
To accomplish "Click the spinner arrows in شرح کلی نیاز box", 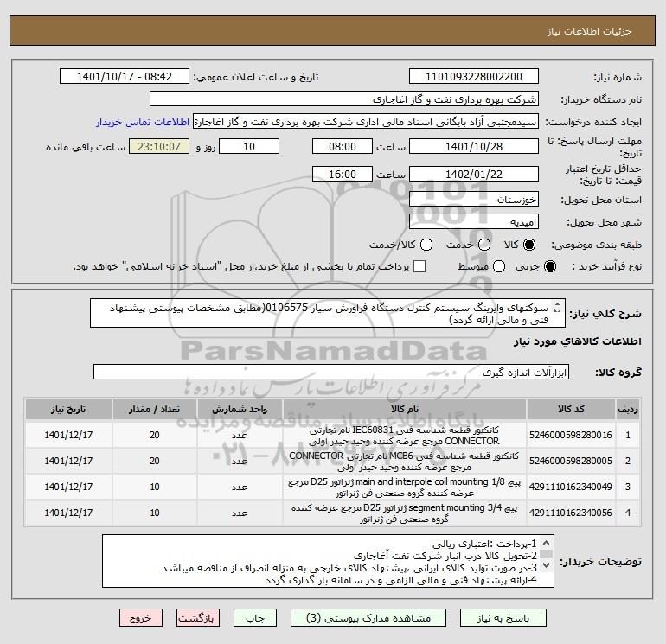I will pyautogui.click(x=558, y=309).
